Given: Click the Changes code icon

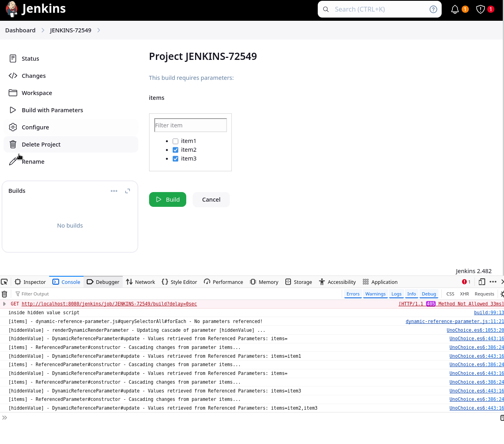Looking at the screenshot, I should point(13,75).
